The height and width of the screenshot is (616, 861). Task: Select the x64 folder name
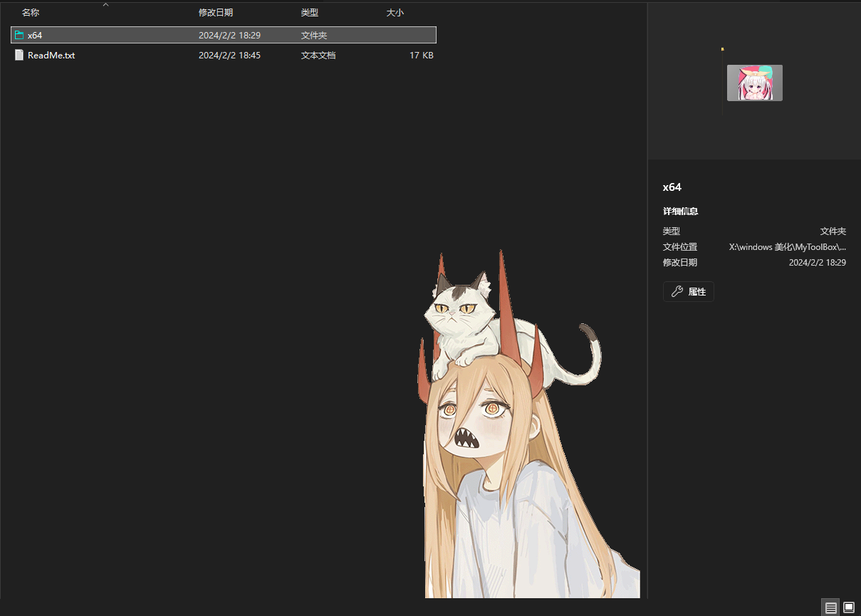(x=35, y=35)
